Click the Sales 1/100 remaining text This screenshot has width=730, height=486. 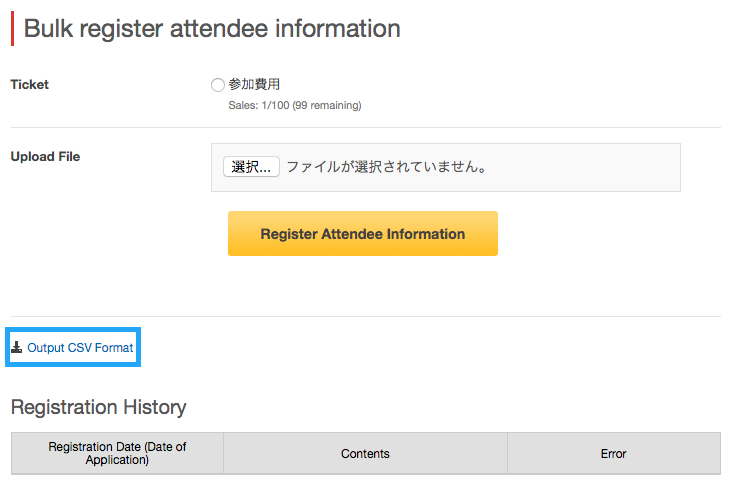point(295,106)
